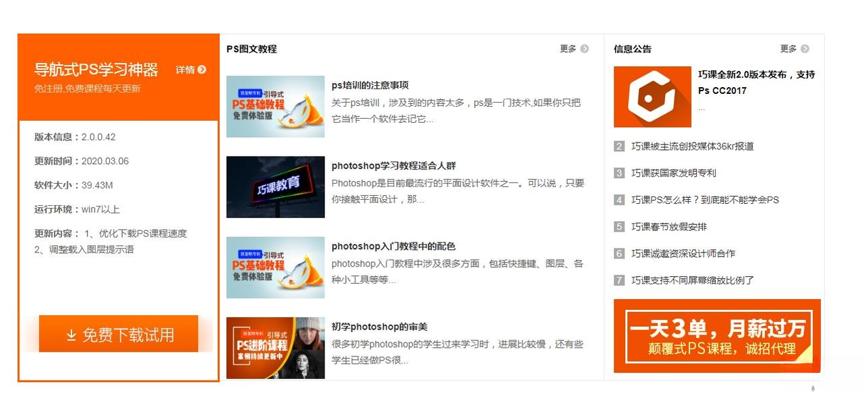The height and width of the screenshot is (397, 868).
Task: Click the 免注册,免费课程每天更新 subtitle
Action: 88,88
